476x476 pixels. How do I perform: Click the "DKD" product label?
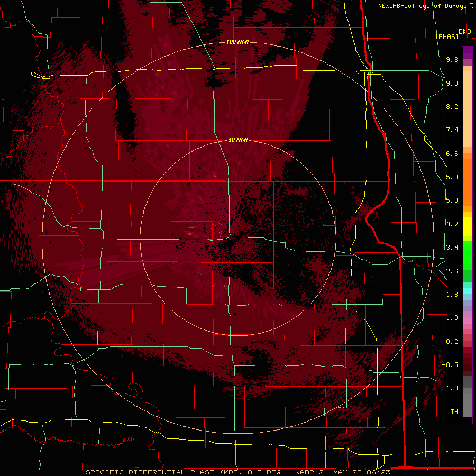pyautogui.click(x=465, y=32)
